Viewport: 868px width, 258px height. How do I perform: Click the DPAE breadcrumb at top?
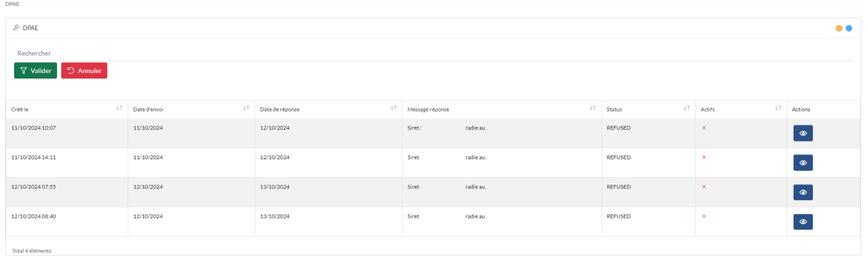[x=12, y=4]
